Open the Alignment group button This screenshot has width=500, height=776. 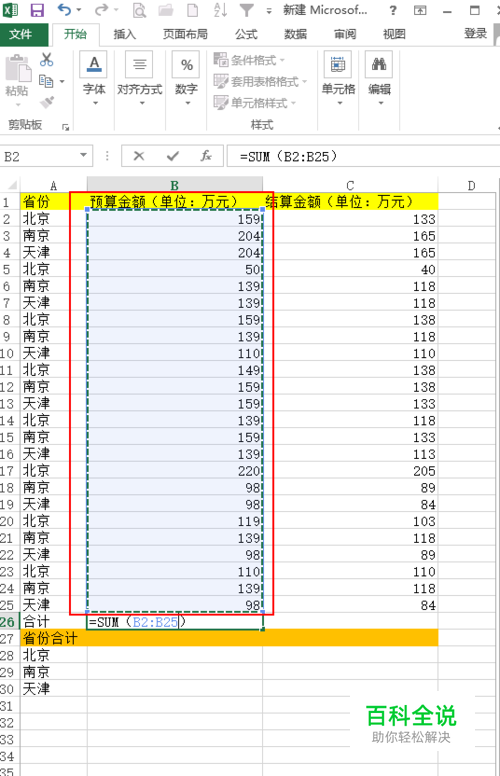[140, 79]
